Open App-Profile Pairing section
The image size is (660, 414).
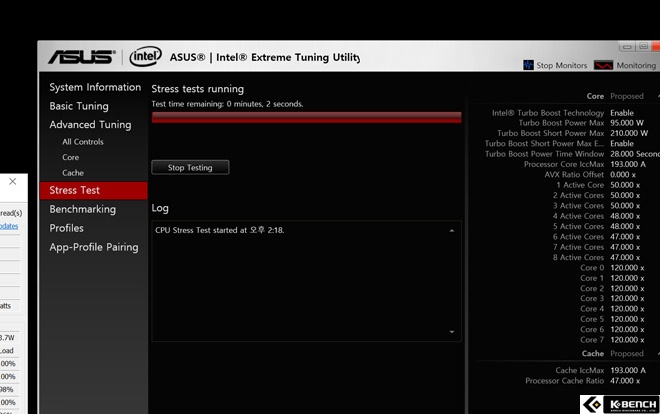pyautogui.click(x=94, y=247)
